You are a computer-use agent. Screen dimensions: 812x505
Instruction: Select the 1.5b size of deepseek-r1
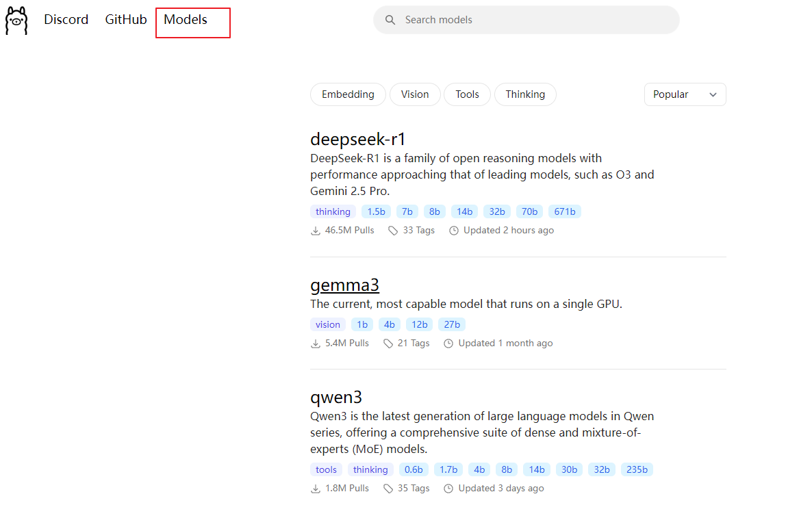tap(376, 211)
